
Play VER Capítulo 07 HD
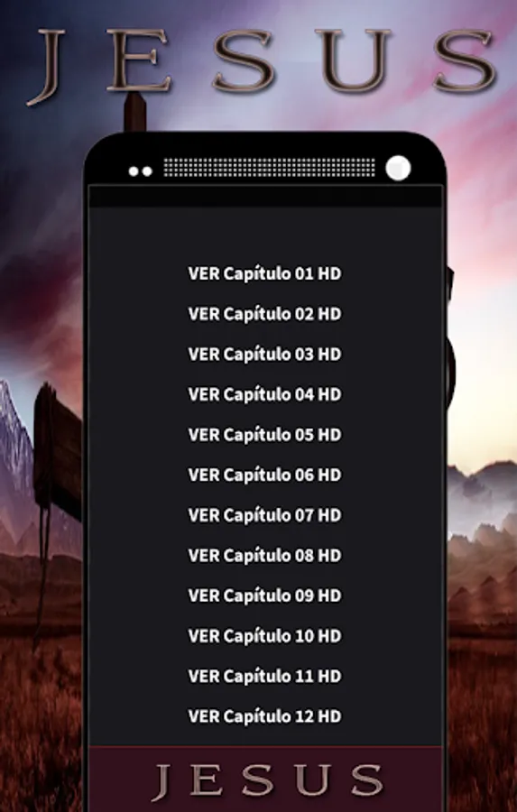click(264, 516)
